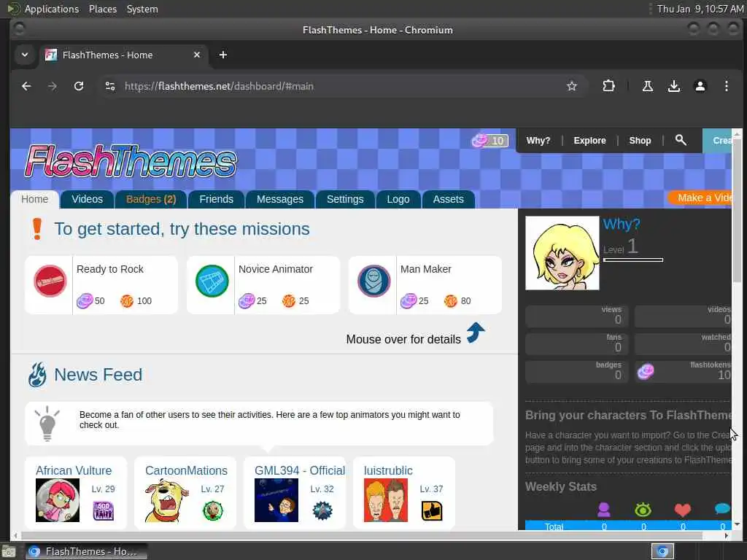Click CartoonMations' green circular badge

[213, 511]
